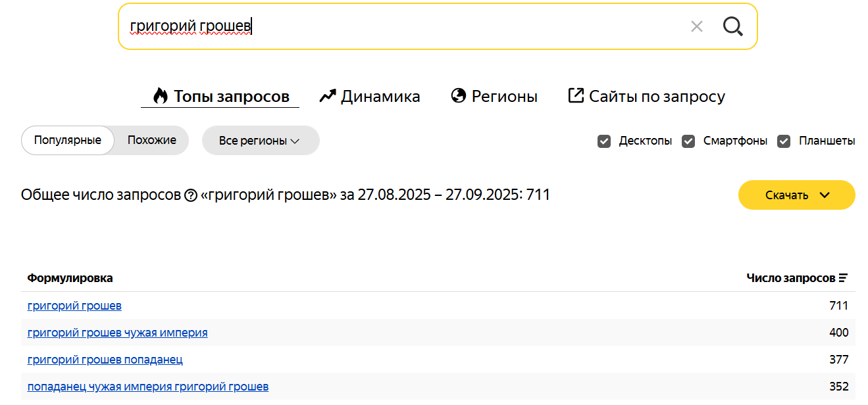Click the magnifying glass search icon
The height and width of the screenshot is (405, 868).
(x=732, y=26)
